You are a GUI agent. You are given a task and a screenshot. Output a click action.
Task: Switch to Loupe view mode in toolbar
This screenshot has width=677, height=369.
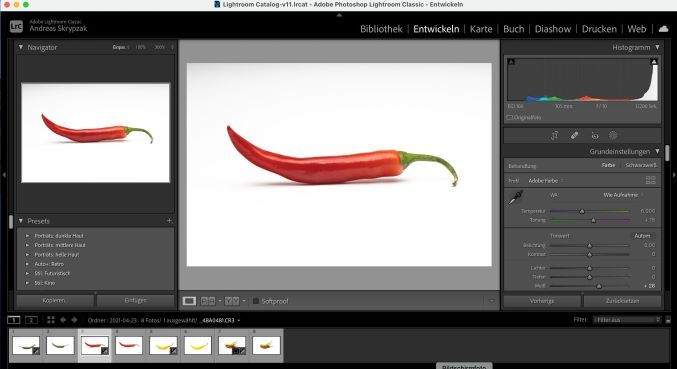[189, 301]
